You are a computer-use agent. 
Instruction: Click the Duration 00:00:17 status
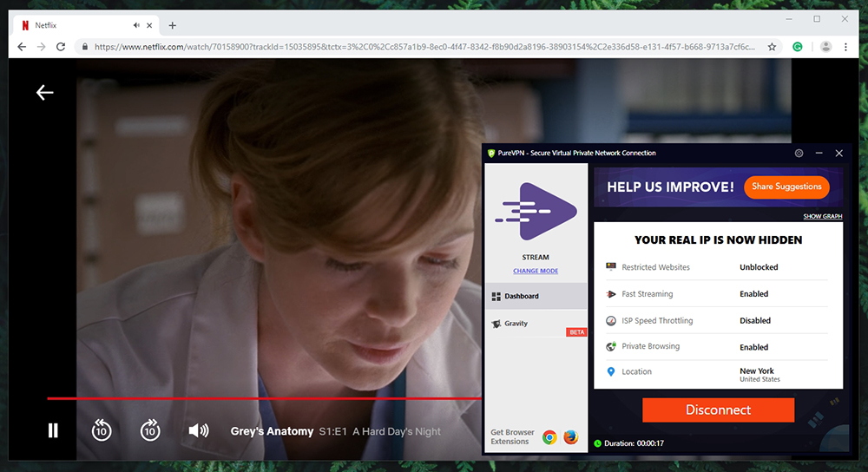pyautogui.click(x=634, y=443)
